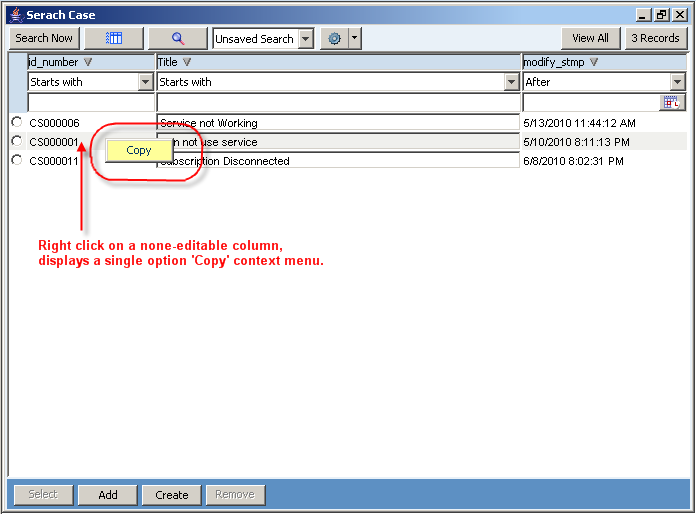
Task: Click the magnifying glass search icon
Action: [x=178, y=38]
